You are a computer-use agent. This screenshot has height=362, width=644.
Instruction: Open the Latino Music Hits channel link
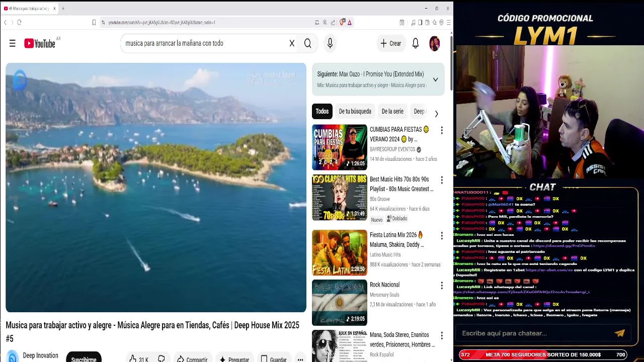[x=385, y=255]
